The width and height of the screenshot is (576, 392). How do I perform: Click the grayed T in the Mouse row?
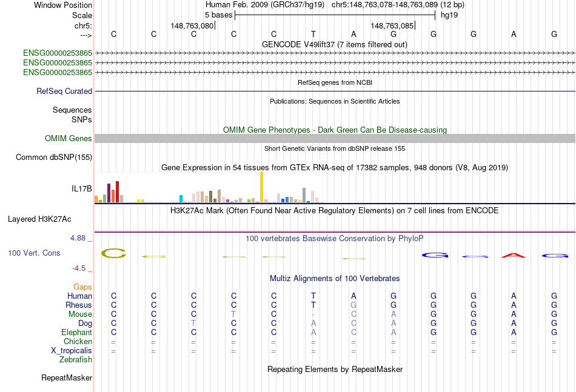[x=233, y=314]
